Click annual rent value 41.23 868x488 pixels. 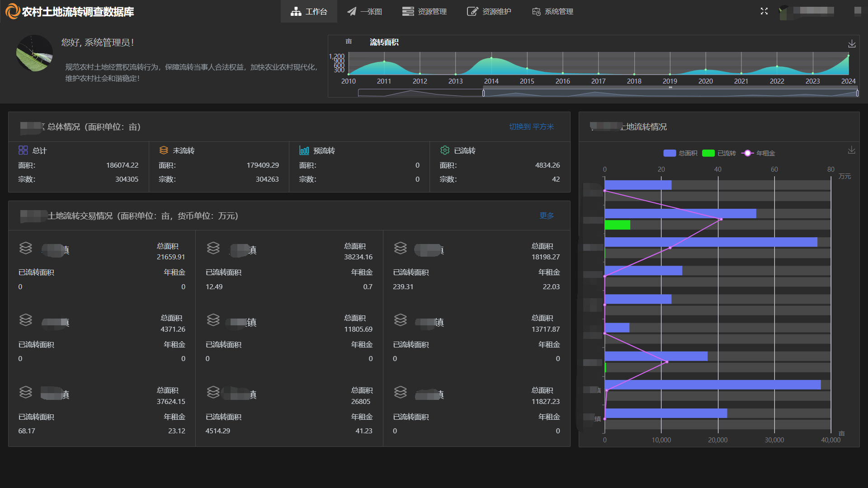pyautogui.click(x=364, y=431)
